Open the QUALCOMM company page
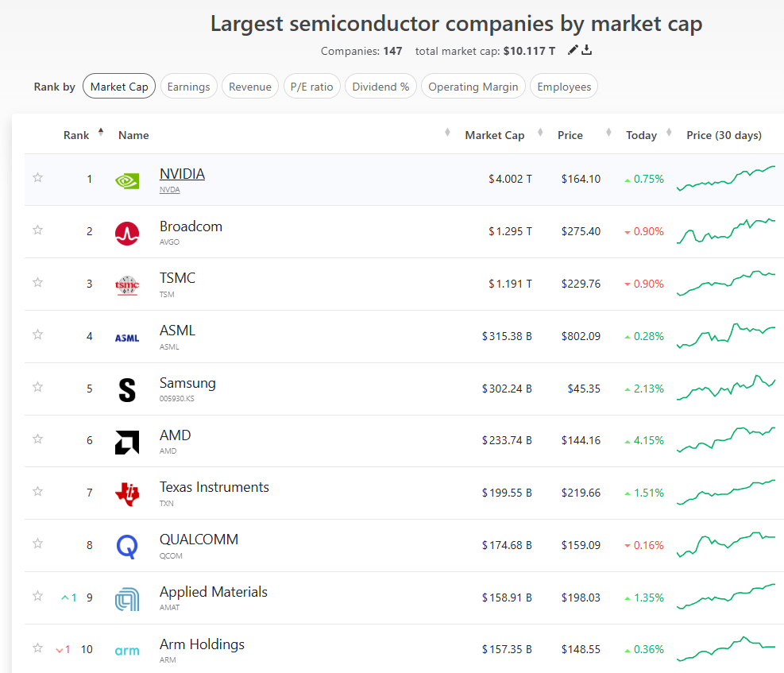This screenshot has width=784, height=673. pyautogui.click(x=199, y=540)
